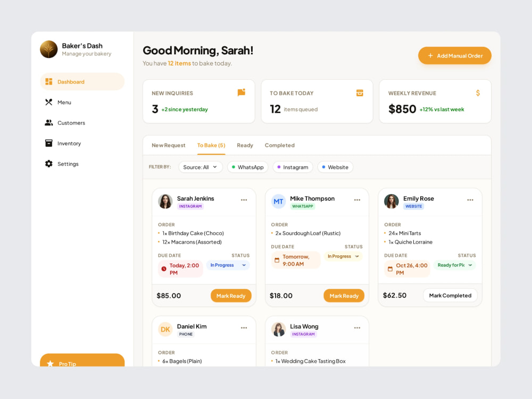Click the WEBSITE tag under Emily Rose
The image size is (532, 399).
pos(413,206)
